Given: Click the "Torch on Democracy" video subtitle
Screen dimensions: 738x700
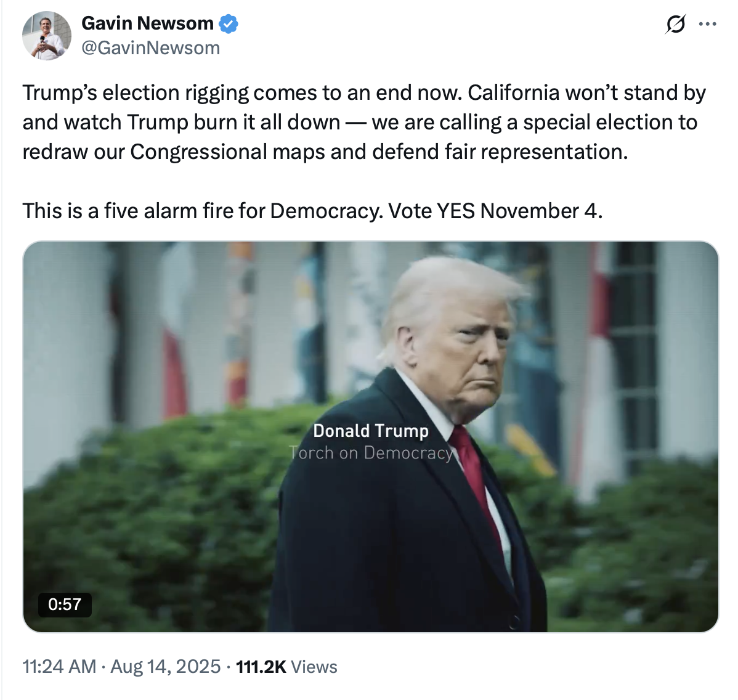Looking at the screenshot, I should 371,453.
